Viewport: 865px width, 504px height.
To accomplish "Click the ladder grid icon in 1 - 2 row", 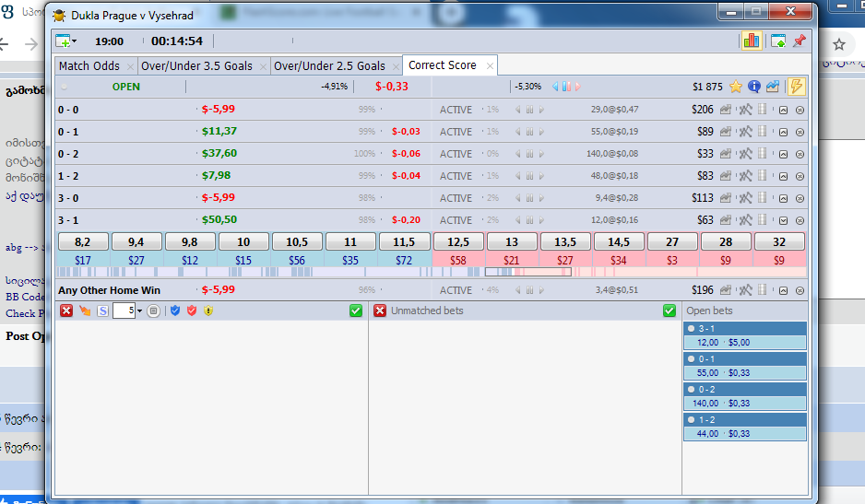I will (763, 175).
